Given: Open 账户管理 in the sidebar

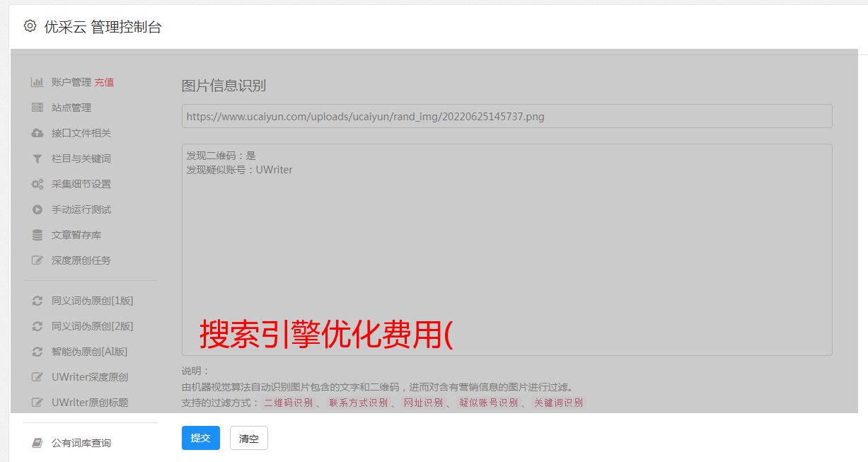Looking at the screenshot, I should (71, 82).
